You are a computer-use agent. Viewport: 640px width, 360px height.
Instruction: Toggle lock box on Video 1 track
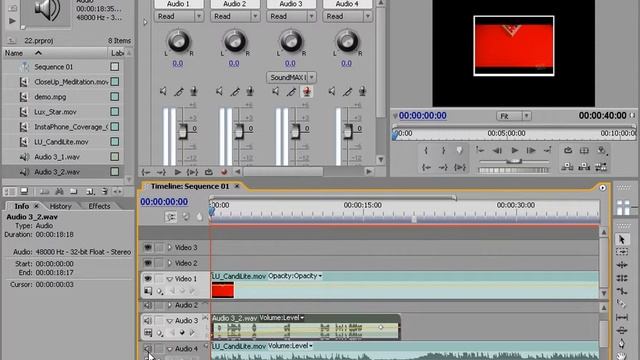coord(159,278)
